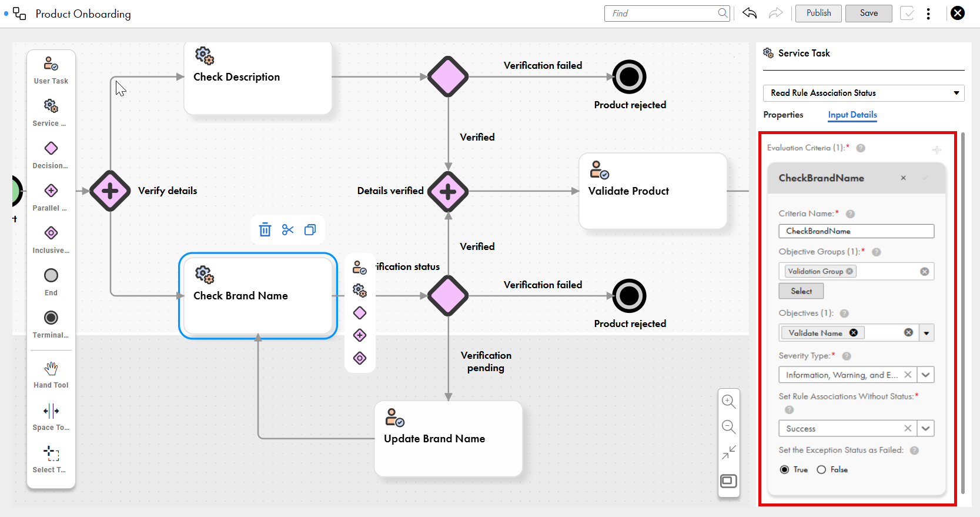
Task: Append a user task from the context pad
Action: [x=360, y=268]
